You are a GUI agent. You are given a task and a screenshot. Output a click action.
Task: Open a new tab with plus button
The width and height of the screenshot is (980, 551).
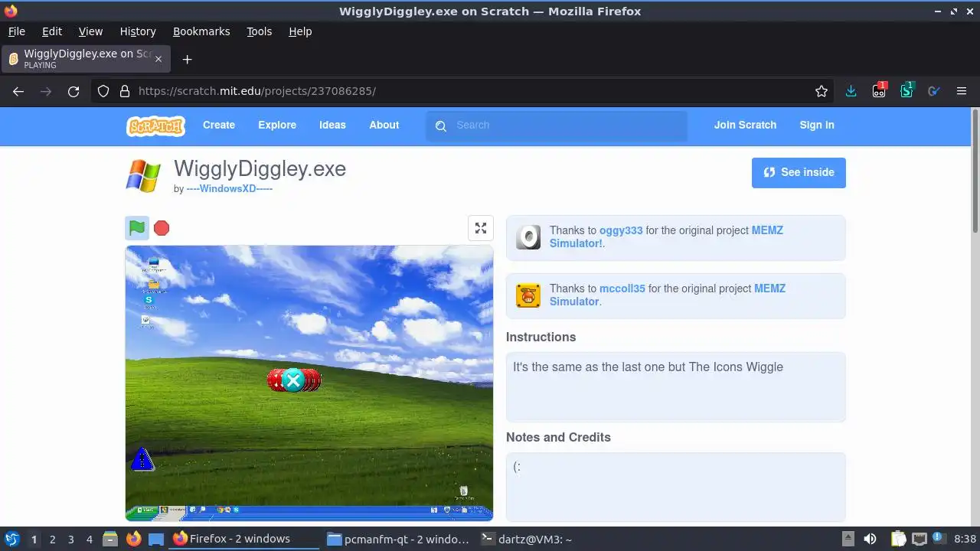(187, 59)
